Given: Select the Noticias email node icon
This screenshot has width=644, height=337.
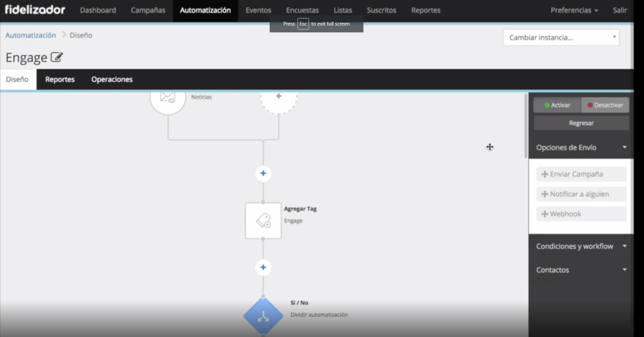Looking at the screenshot, I should point(168,98).
